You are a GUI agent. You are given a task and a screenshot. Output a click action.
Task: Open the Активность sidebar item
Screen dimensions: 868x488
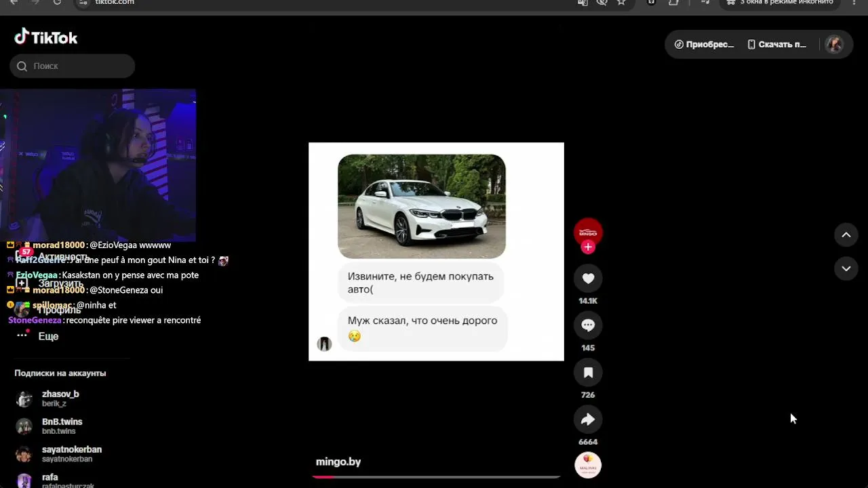coord(52,257)
